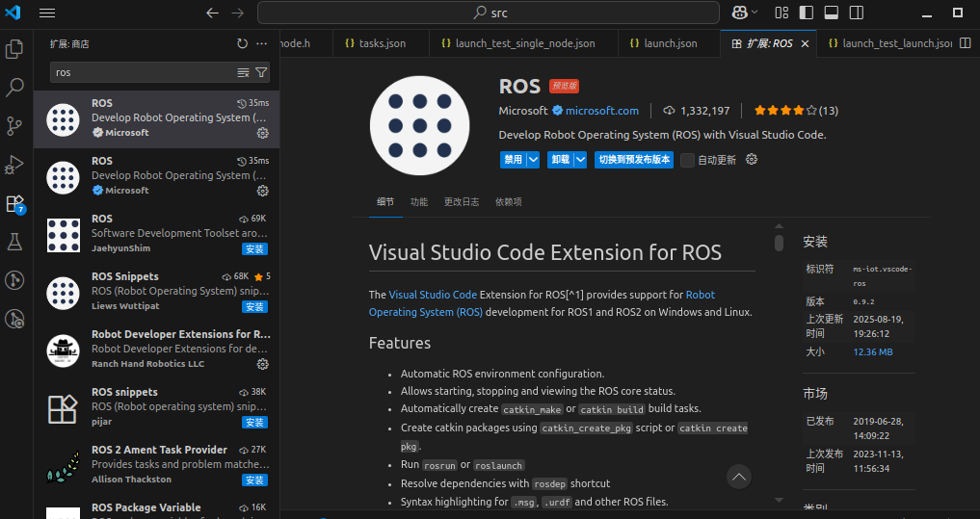Open the Extensions view icon with badge
Image resolution: width=980 pixels, height=519 pixels.
(14, 203)
